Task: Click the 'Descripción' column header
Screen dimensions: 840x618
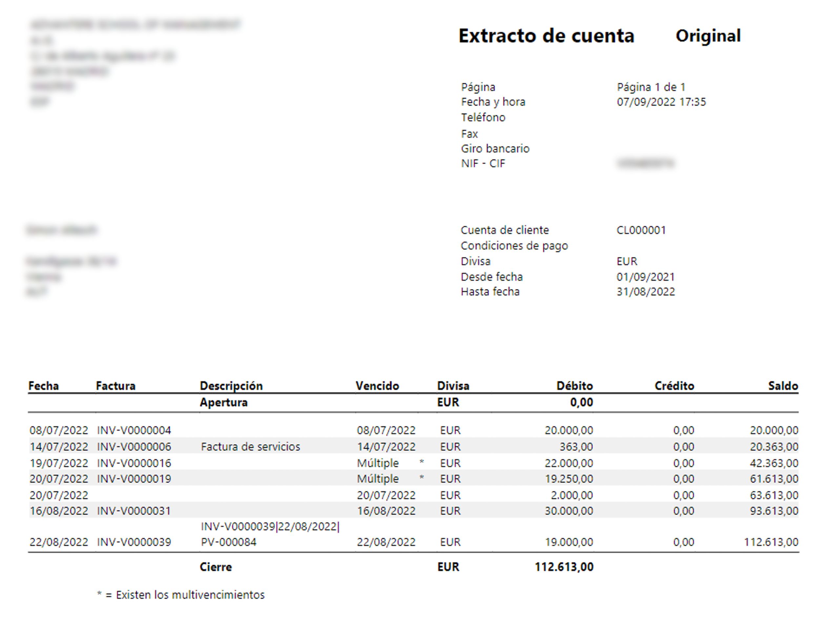Action: click(x=231, y=386)
